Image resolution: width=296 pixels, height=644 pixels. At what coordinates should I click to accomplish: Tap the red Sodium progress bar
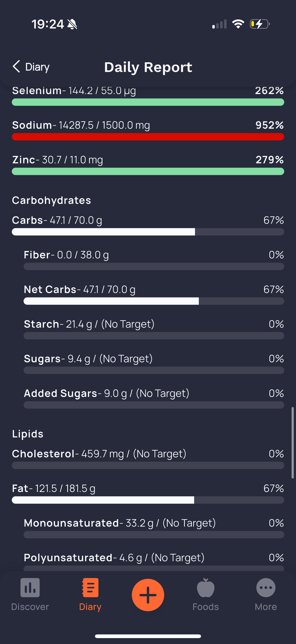point(148,137)
